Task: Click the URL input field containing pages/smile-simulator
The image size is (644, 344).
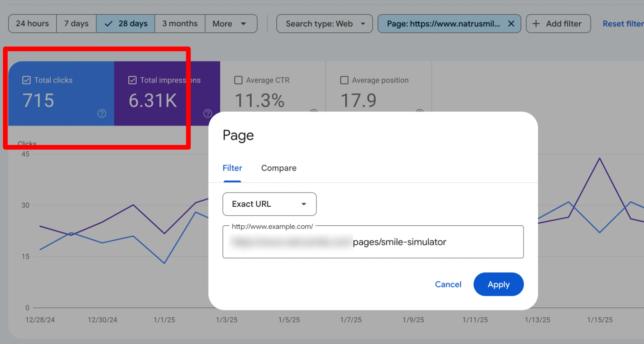Action: [x=373, y=242]
